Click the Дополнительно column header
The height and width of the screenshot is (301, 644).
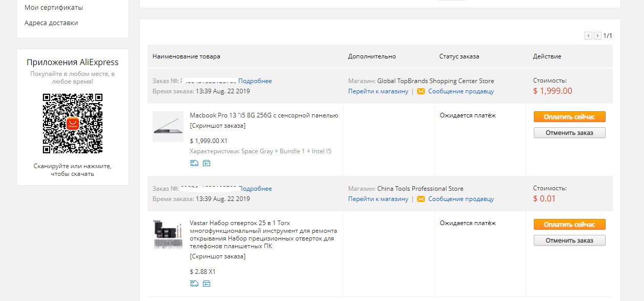click(372, 56)
